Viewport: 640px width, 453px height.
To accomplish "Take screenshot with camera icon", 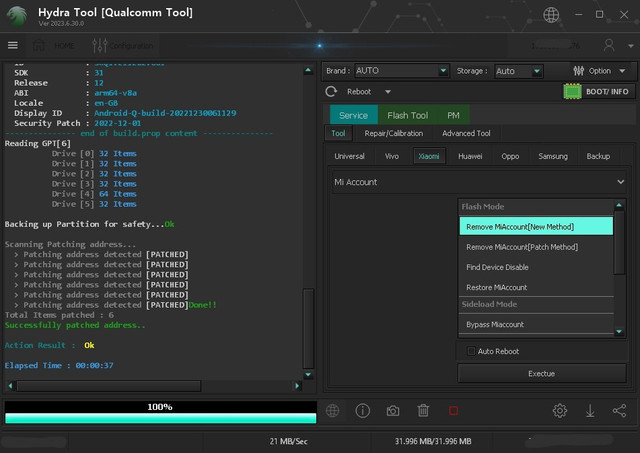I will coord(393,411).
